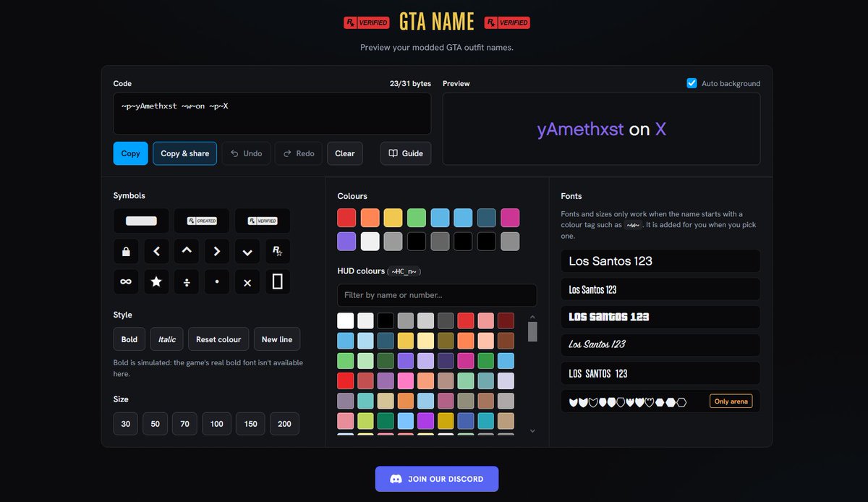Set size to 70

click(184, 424)
